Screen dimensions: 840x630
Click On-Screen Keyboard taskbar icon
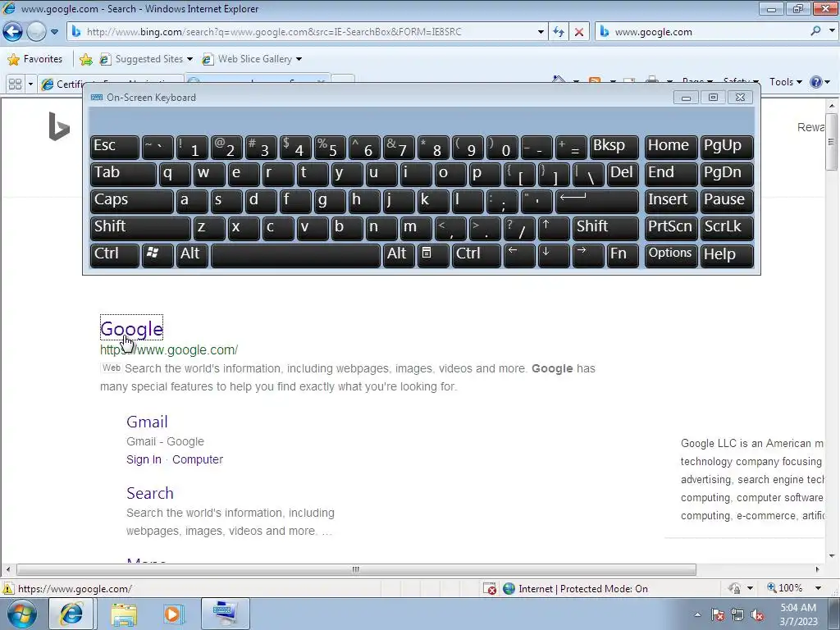point(225,614)
